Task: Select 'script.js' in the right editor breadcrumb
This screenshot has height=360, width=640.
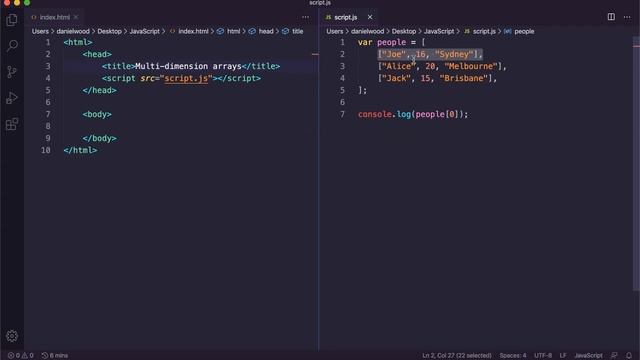Action: tap(484, 31)
